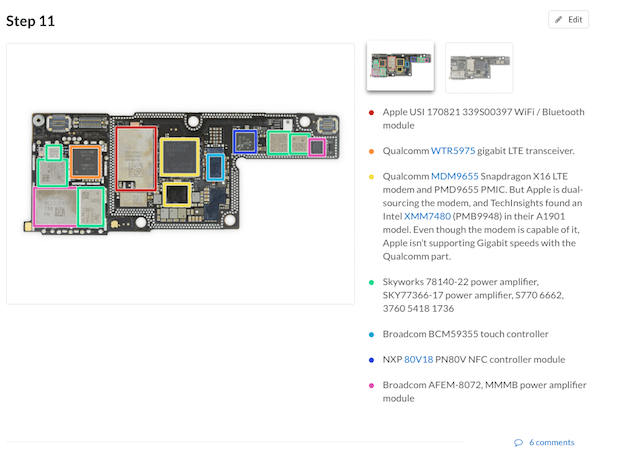620x458 pixels.
Task: Click the green bullet beside Skyworks amplifier
Action: coord(371,282)
